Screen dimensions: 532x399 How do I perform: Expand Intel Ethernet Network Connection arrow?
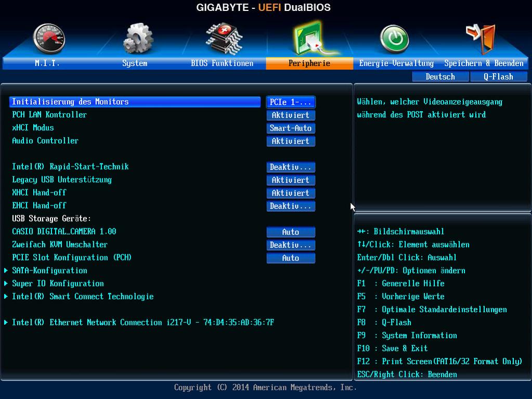(x=6, y=323)
